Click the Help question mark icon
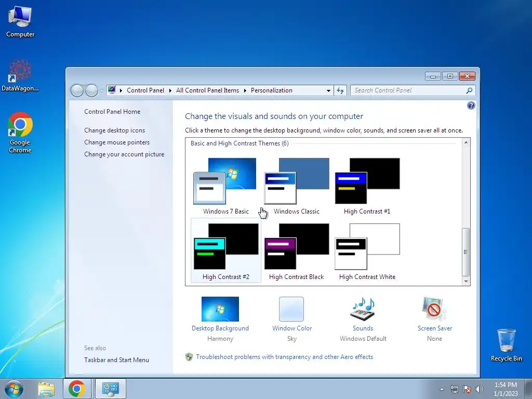The image size is (532, 399). pos(471,105)
